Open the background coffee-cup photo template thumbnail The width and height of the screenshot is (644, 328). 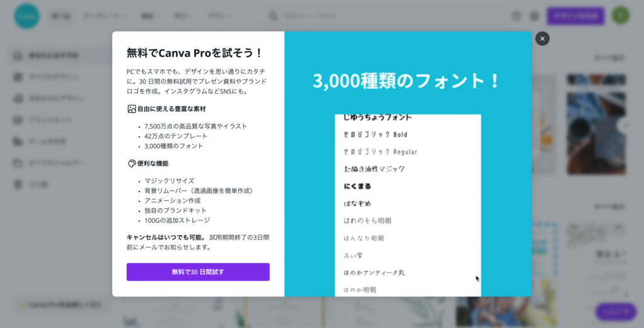pyautogui.click(x=596, y=125)
